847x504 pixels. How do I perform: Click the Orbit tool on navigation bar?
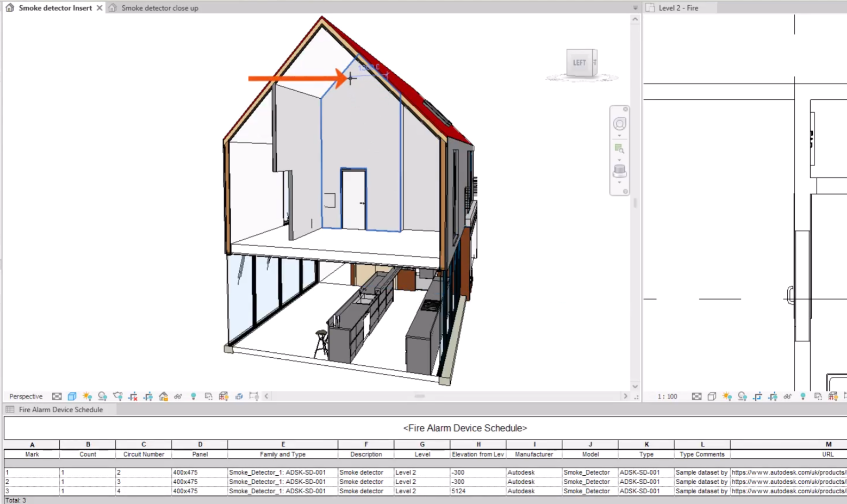click(x=619, y=171)
